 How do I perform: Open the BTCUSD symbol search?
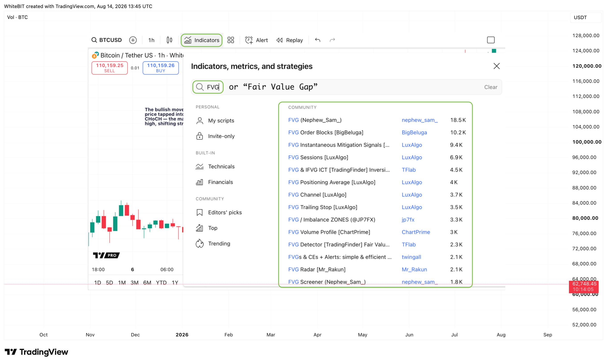coord(106,40)
